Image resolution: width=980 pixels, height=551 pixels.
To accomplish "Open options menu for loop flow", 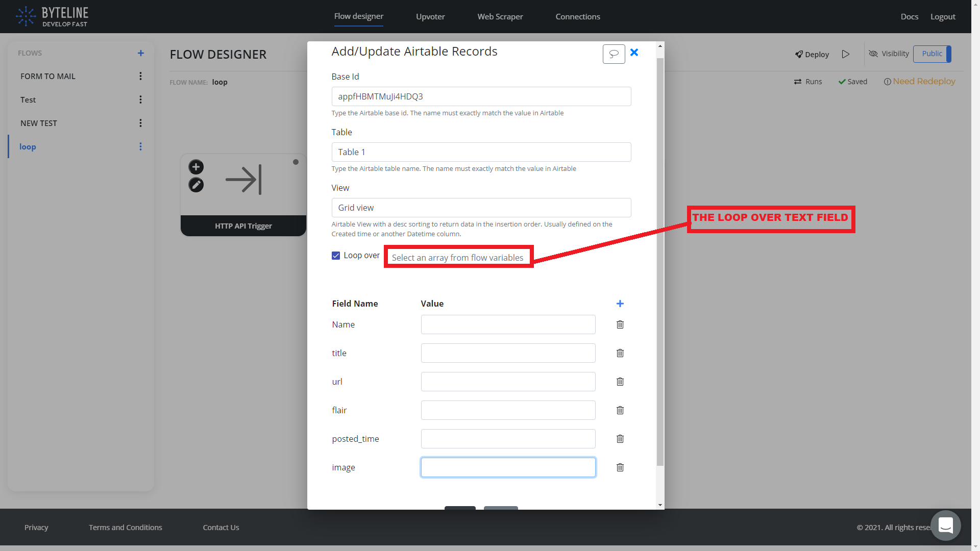I will [x=140, y=146].
